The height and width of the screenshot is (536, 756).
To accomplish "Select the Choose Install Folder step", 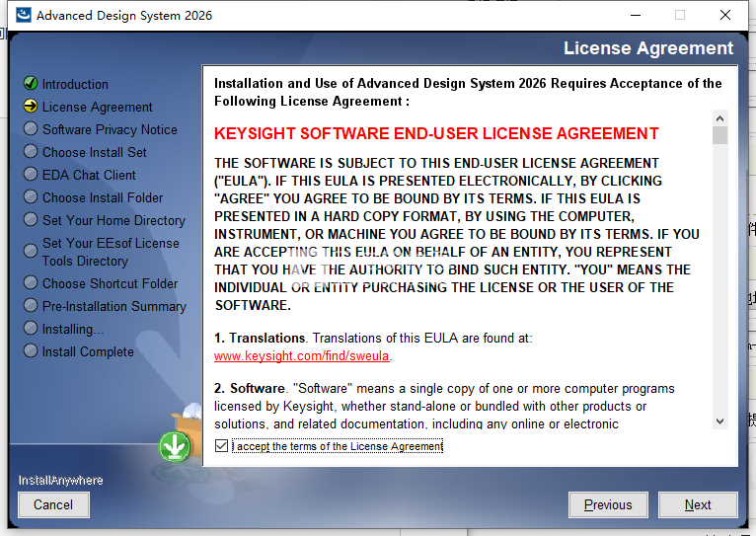I will point(103,197).
